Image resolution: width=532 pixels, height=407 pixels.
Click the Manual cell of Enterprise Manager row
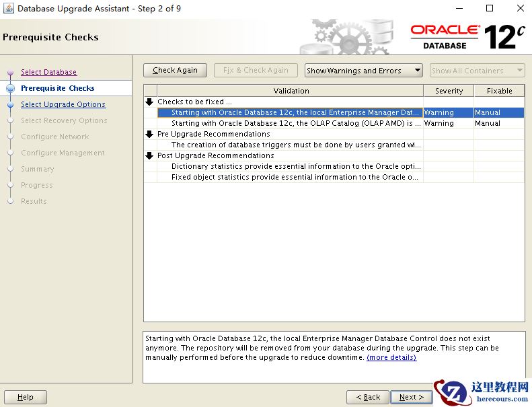499,112
